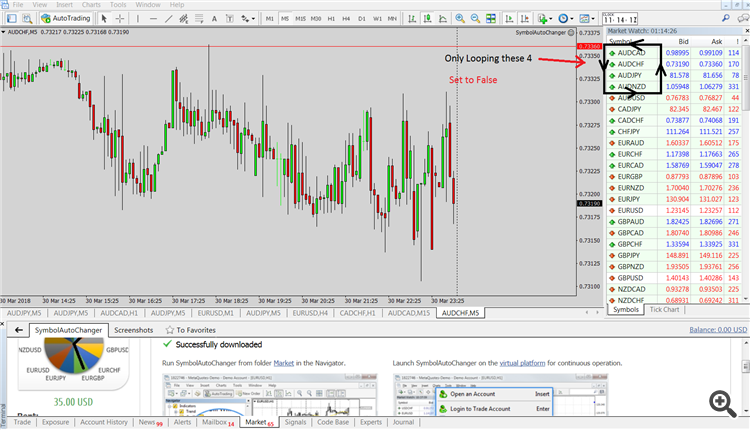Enable bar chart display mode

pyautogui.click(x=412, y=18)
